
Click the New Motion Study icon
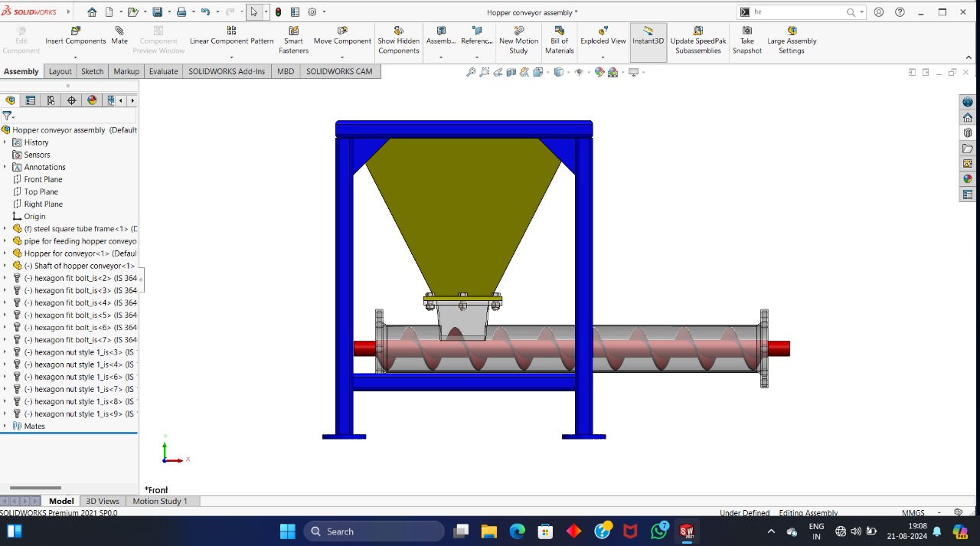coord(518,31)
